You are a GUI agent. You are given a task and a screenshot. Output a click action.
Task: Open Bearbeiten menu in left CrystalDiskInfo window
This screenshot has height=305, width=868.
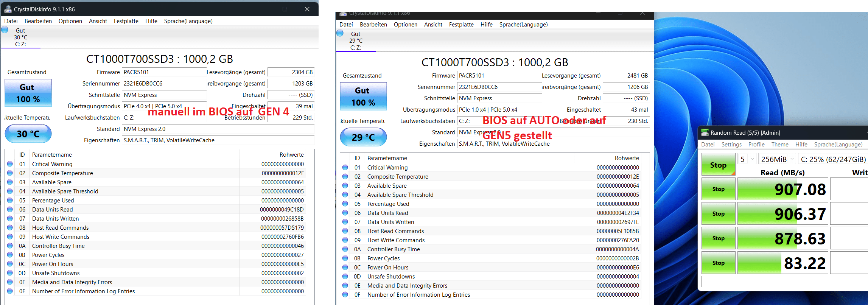(x=38, y=21)
